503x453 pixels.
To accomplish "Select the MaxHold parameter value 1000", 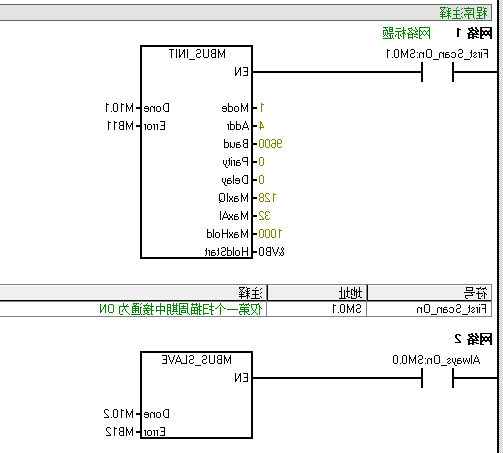I will (x=270, y=234).
